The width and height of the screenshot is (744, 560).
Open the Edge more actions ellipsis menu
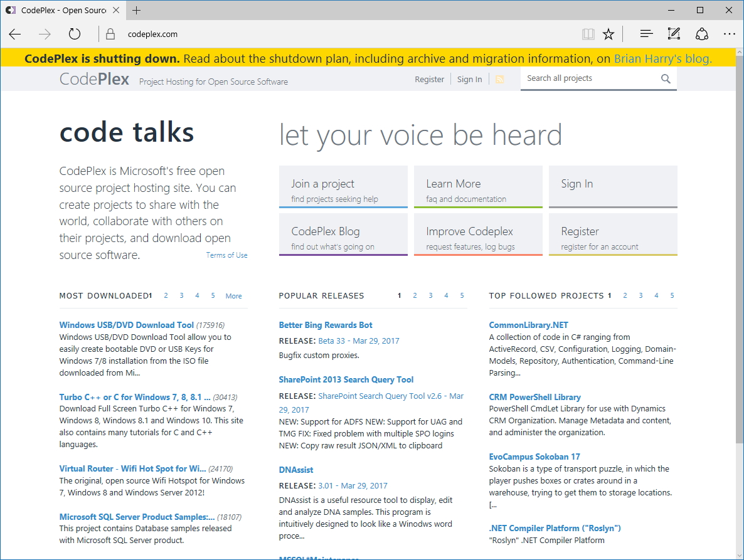click(730, 34)
